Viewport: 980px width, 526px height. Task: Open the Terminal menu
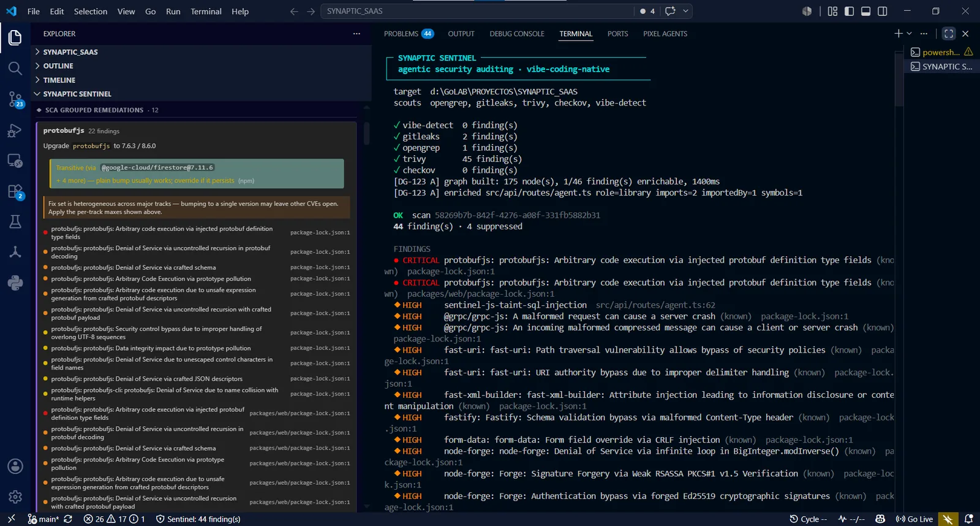pyautogui.click(x=206, y=11)
